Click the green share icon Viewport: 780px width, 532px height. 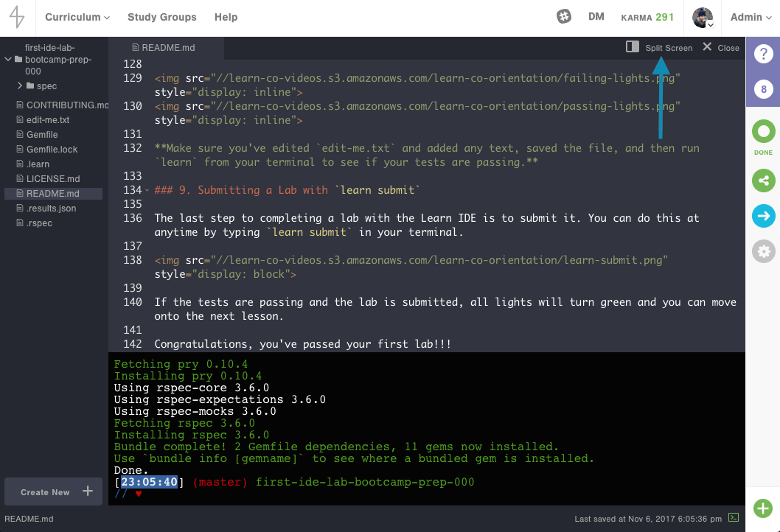763,180
